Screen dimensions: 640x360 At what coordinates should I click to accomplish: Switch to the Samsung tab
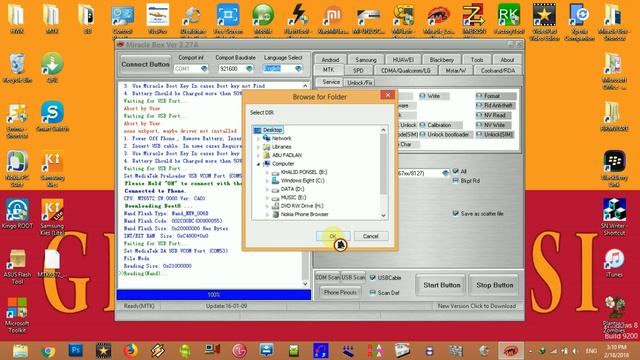tap(366, 60)
